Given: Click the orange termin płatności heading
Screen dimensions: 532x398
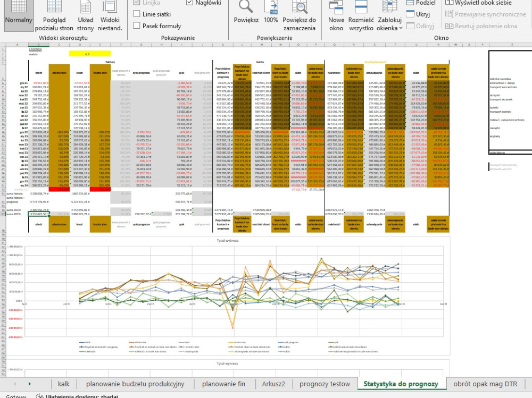Looking at the screenshot, I should [376, 62].
